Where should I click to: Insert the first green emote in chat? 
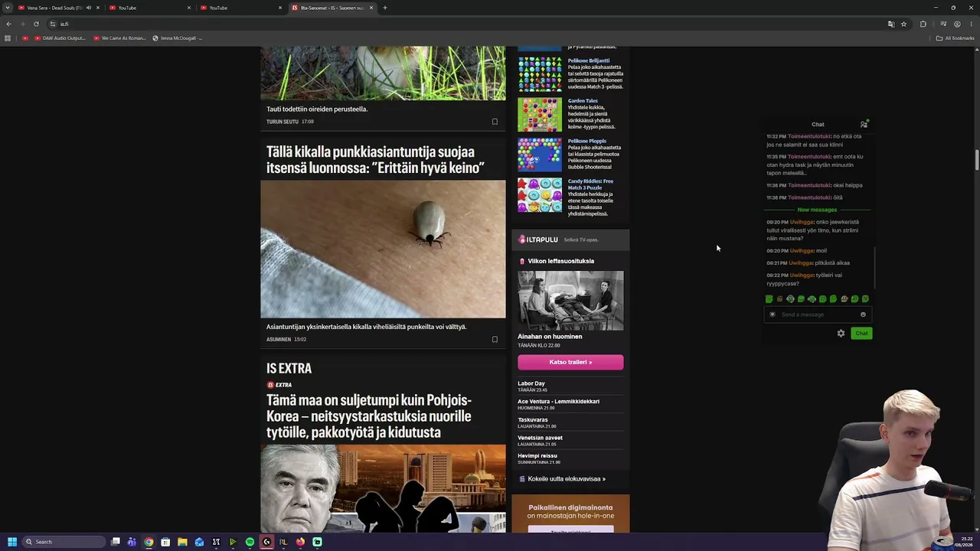[x=769, y=299]
